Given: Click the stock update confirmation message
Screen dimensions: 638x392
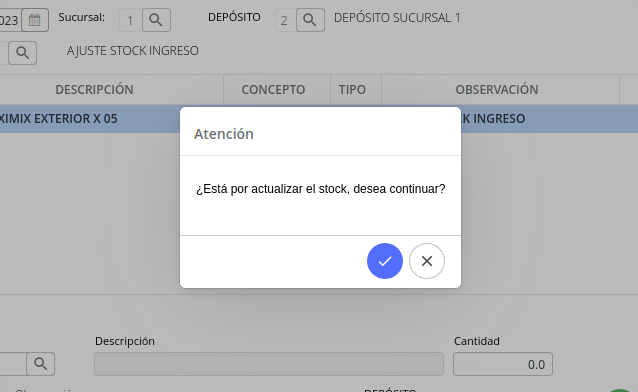Looking at the screenshot, I should pyautogui.click(x=321, y=189).
